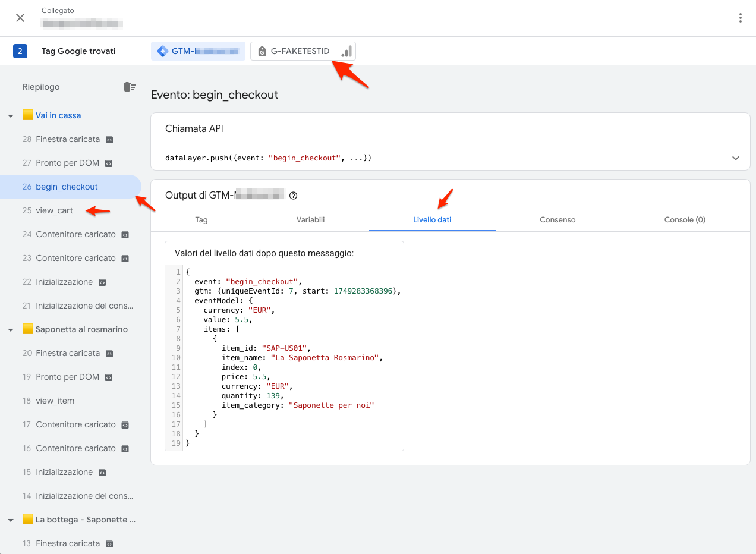Switch to the Console (0) tab
This screenshot has height=554, width=756.
685,219
